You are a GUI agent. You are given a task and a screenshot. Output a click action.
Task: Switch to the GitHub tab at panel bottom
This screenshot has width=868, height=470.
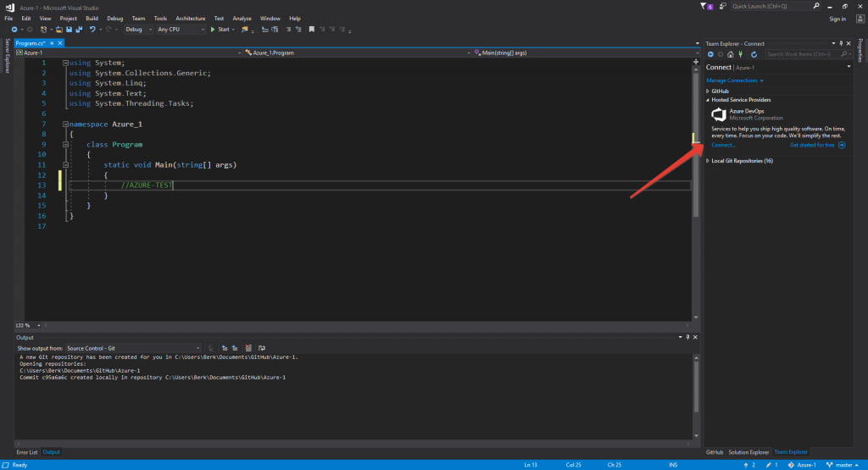coord(714,452)
